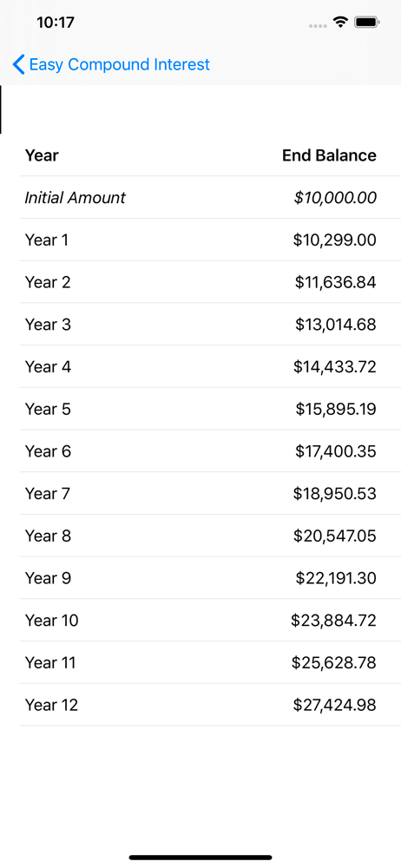This screenshot has width=401, height=868.
Task: Tap the back chevron arrow icon
Action: tap(18, 65)
